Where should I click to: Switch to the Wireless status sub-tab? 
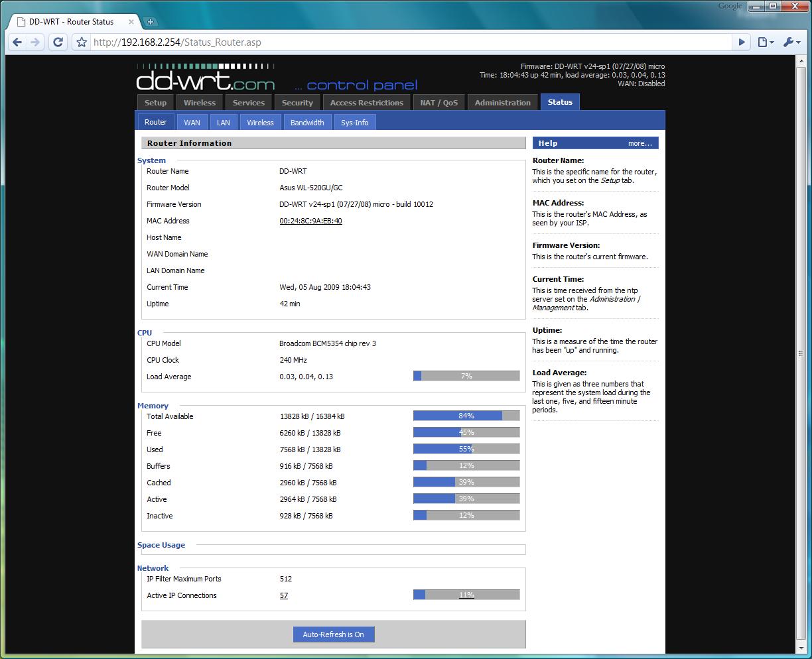[x=260, y=123]
